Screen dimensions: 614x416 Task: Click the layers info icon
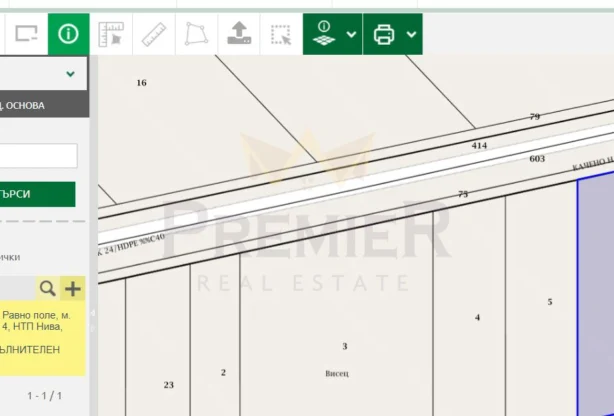pyautogui.click(x=324, y=34)
